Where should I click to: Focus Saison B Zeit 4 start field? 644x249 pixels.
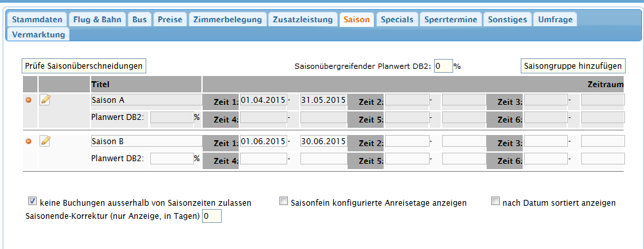tap(263, 159)
